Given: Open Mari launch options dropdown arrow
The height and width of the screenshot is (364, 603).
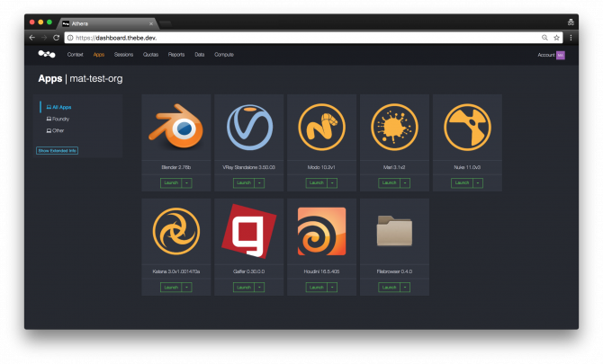Looking at the screenshot, I should 405,183.
